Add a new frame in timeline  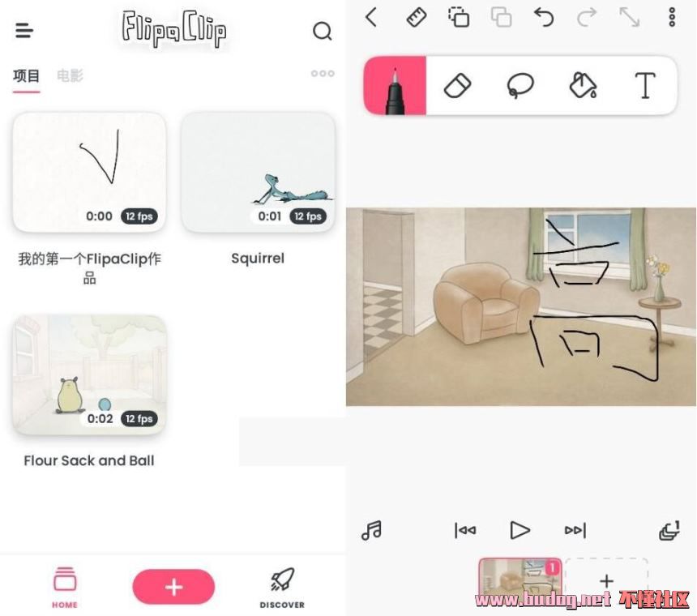pyautogui.click(x=606, y=581)
